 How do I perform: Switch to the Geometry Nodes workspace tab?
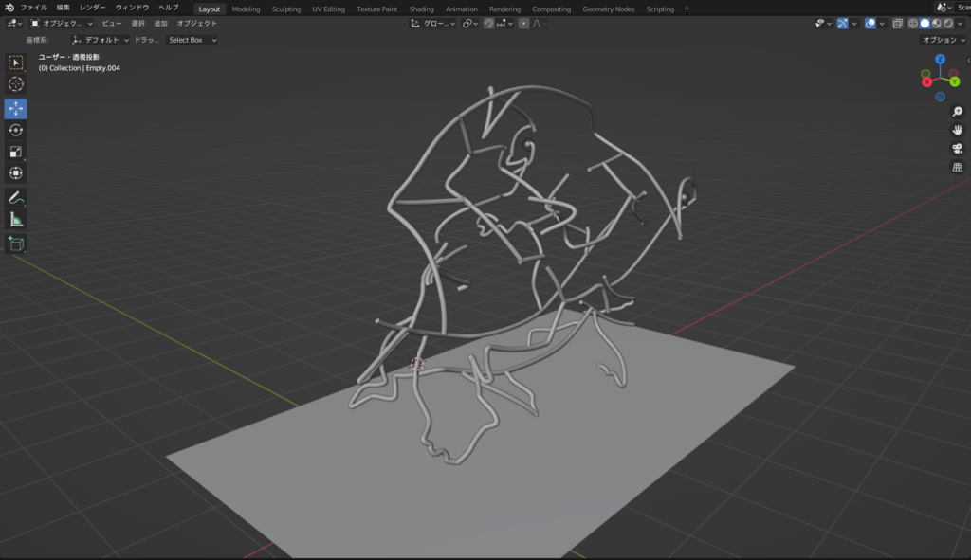point(609,9)
